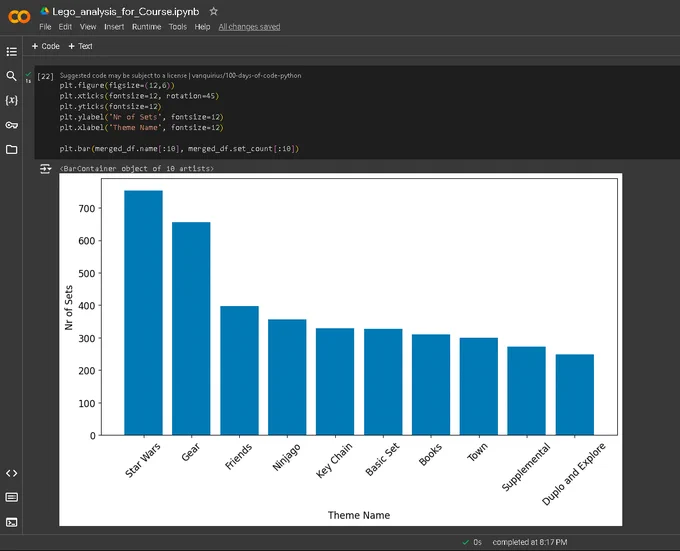Click the 'Star Wars' x-axis tick label
Screen dimensions: 680x551
click(143, 460)
